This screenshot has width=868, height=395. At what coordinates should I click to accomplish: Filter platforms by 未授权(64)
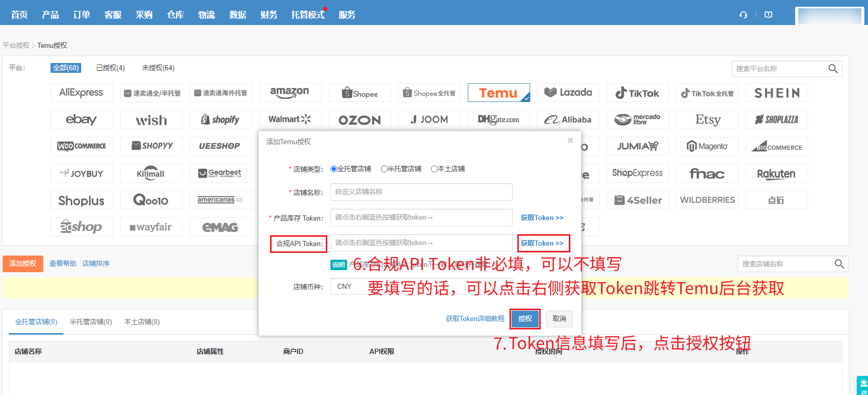[x=158, y=68]
